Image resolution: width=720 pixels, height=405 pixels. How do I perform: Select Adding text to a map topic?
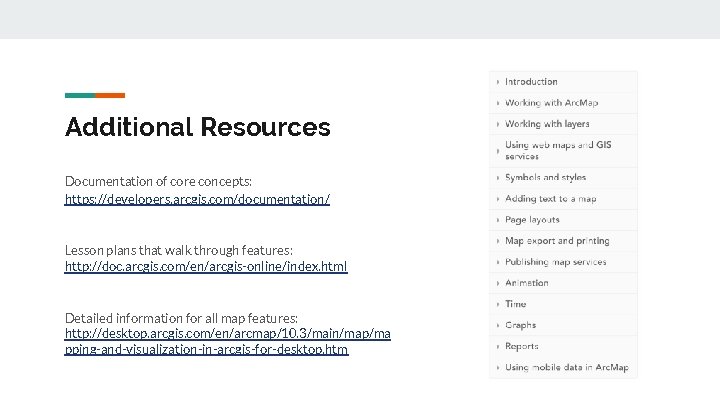click(551, 198)
